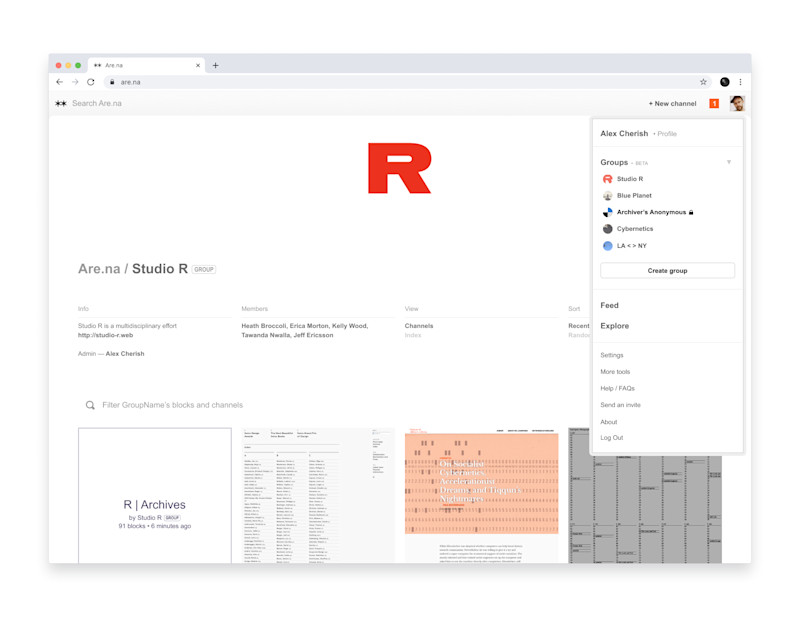800x617 pixels.
Task: Click the browser forward arrow
Action: [75, 82]
